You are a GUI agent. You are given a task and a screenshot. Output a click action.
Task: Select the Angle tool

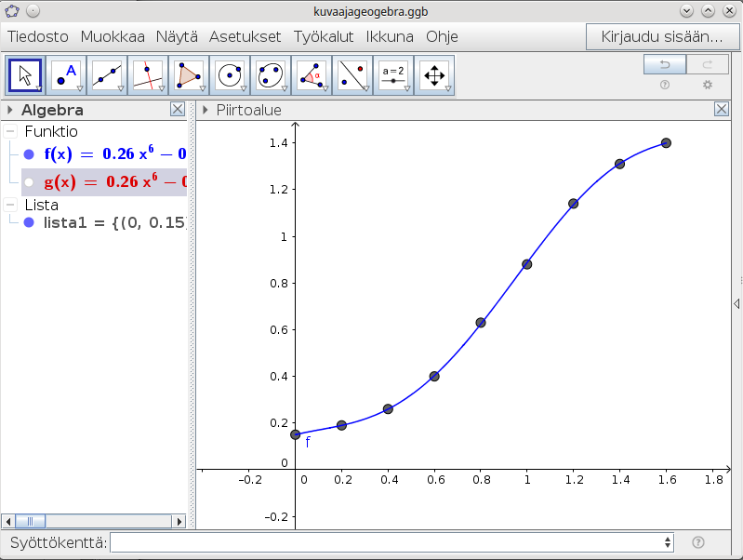coord(312,75)
